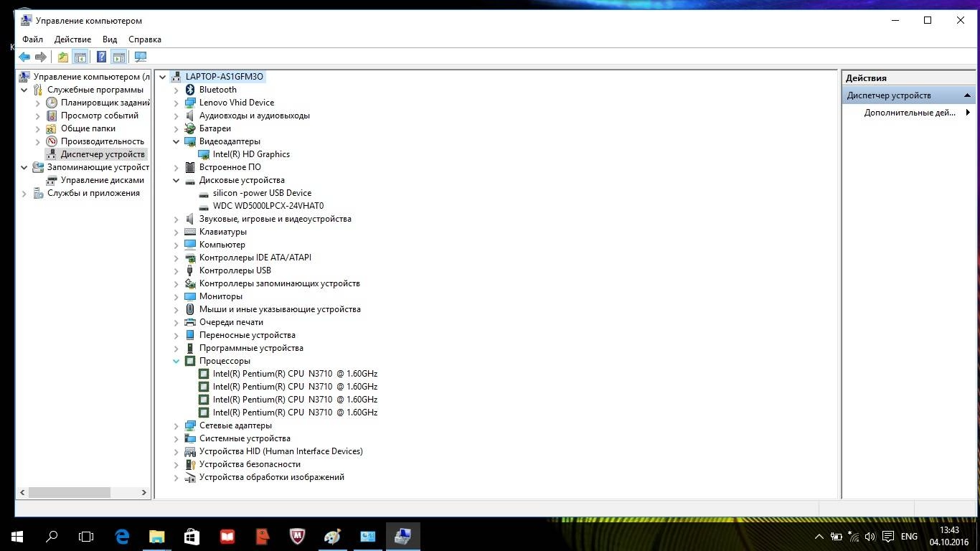Open the Windows Start button
This screenshot has height=551, width=980.
point(17,536)
